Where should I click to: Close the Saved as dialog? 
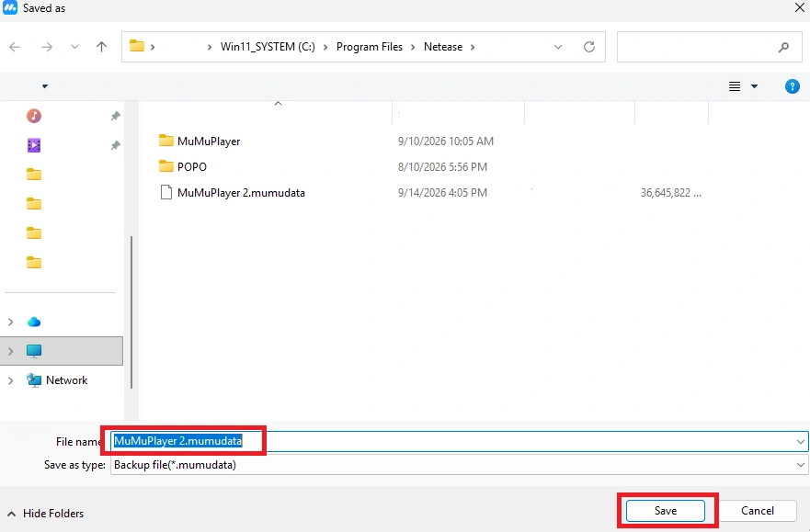pos(799,7)
